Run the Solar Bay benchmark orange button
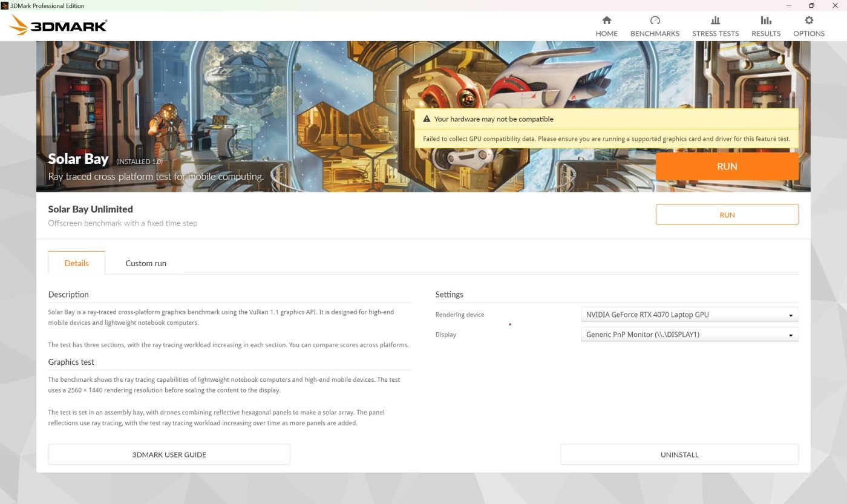 coord(727,166)
